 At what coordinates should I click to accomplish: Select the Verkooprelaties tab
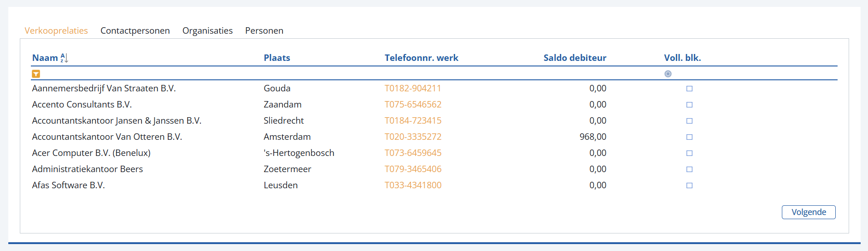point(56,30)
